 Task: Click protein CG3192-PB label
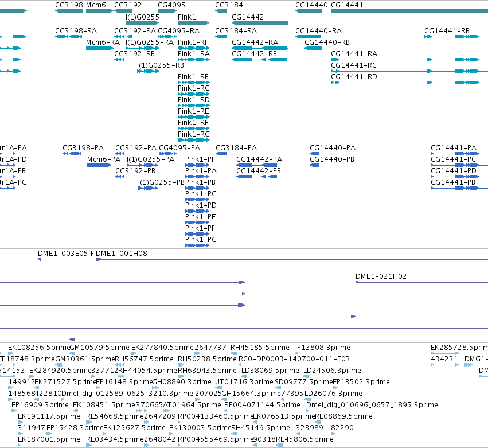click(x=135, y=170)
